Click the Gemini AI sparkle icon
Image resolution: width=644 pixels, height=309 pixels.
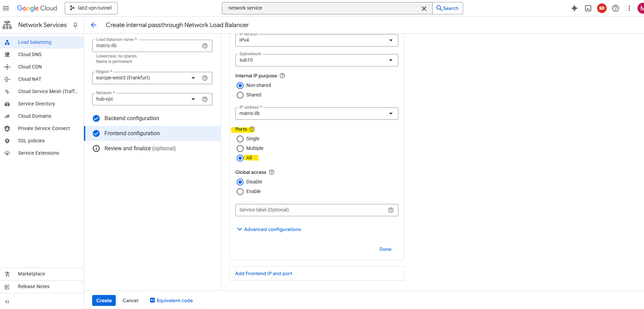pos(574,8)
